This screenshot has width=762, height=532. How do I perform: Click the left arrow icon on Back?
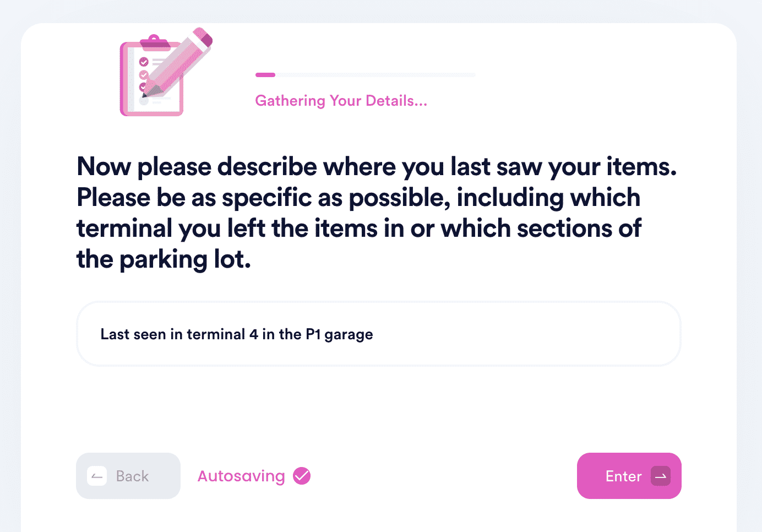[97, 476]
